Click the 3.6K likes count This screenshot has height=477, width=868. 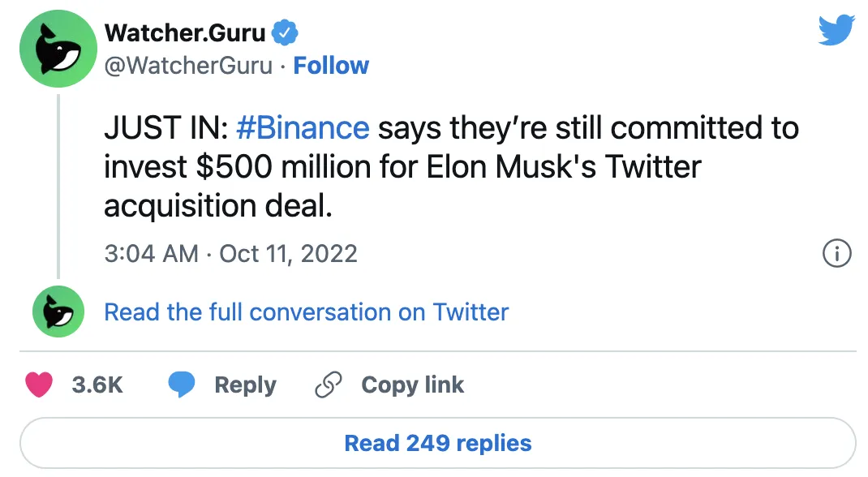[97, 385]
